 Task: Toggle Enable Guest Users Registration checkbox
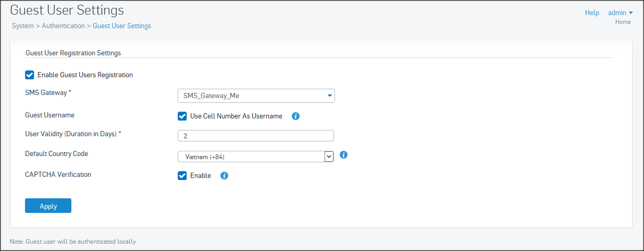(30, 75)
